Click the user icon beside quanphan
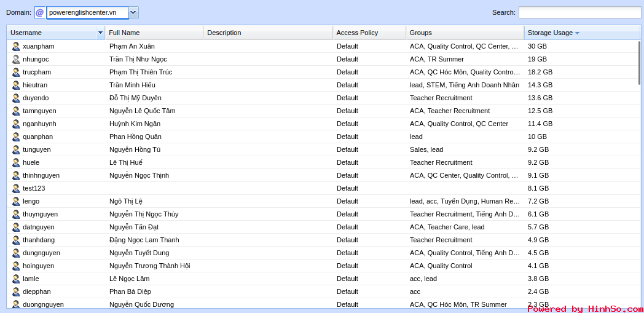Viewport: 644px width, 313px height. [x=16, y=137]
